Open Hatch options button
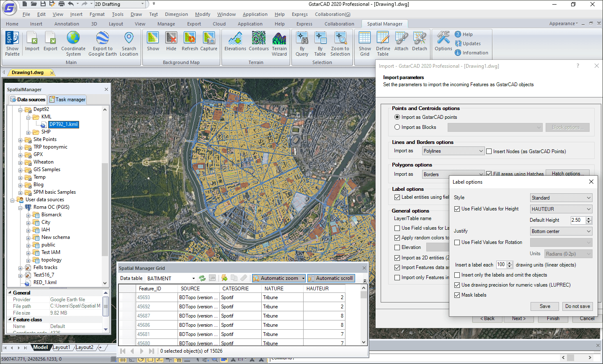The image size is (603, 364). pos(568,173)
